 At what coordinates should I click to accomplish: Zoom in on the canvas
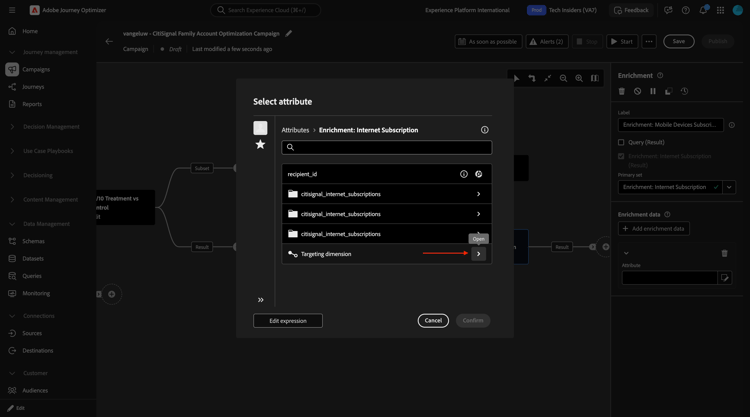[579, 78]
